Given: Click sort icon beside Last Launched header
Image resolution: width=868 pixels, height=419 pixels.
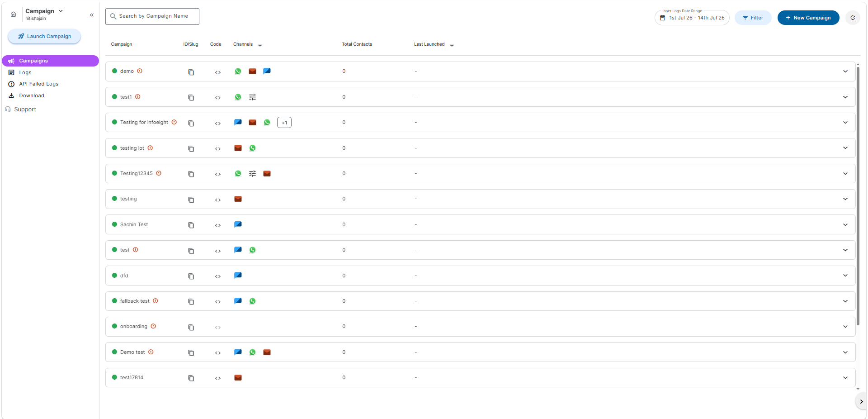Looking at the screenshot, I should point(452,45).
